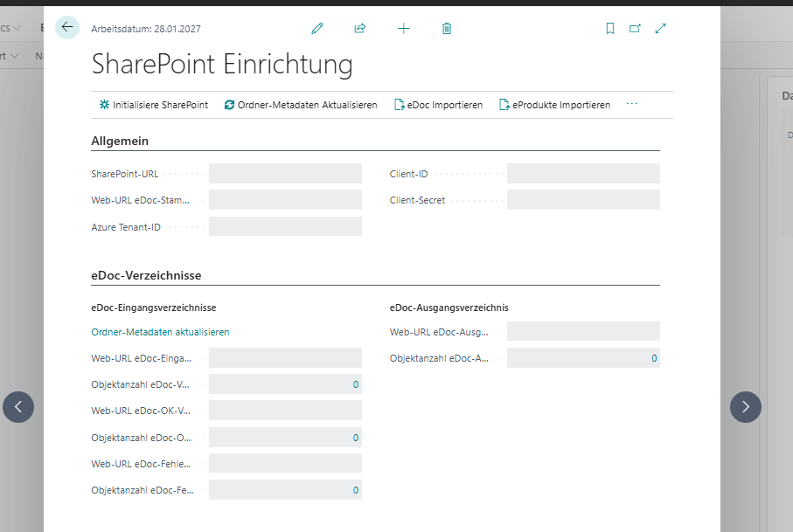Viewport: 793px width, 532px height.
Task: Navigate back with the arrow icon
Action: pos(67,28)
